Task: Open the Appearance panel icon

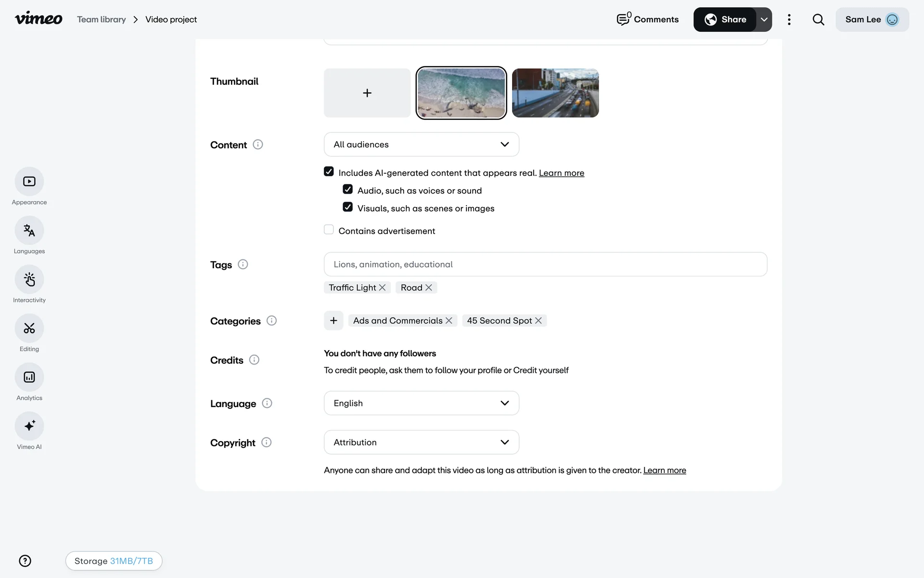Action: click(x=29, y=182)
